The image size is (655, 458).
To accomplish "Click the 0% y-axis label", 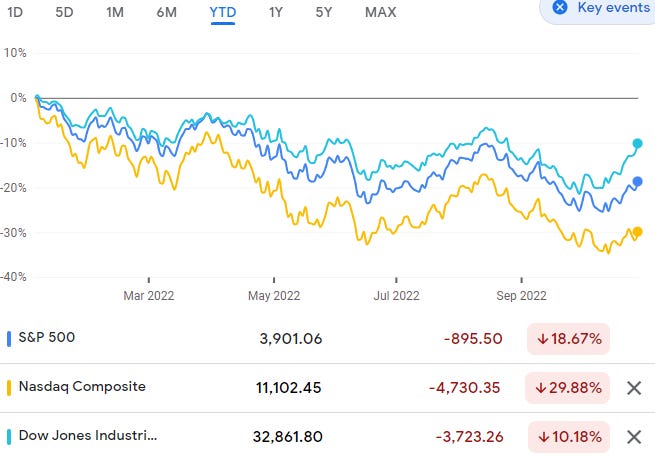I will [18, 98].
